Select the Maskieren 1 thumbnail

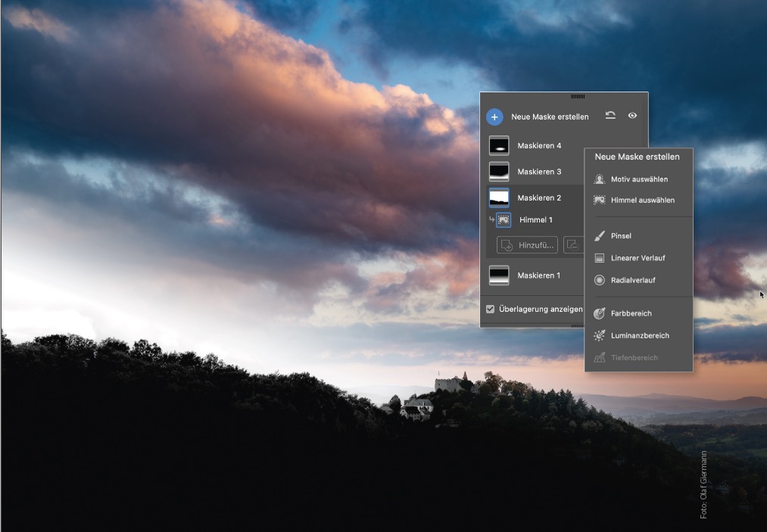(x=499, y=275)
